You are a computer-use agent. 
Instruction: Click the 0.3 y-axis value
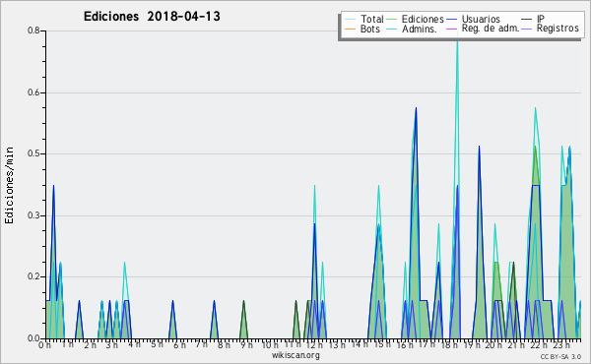(x=33, y=215)
